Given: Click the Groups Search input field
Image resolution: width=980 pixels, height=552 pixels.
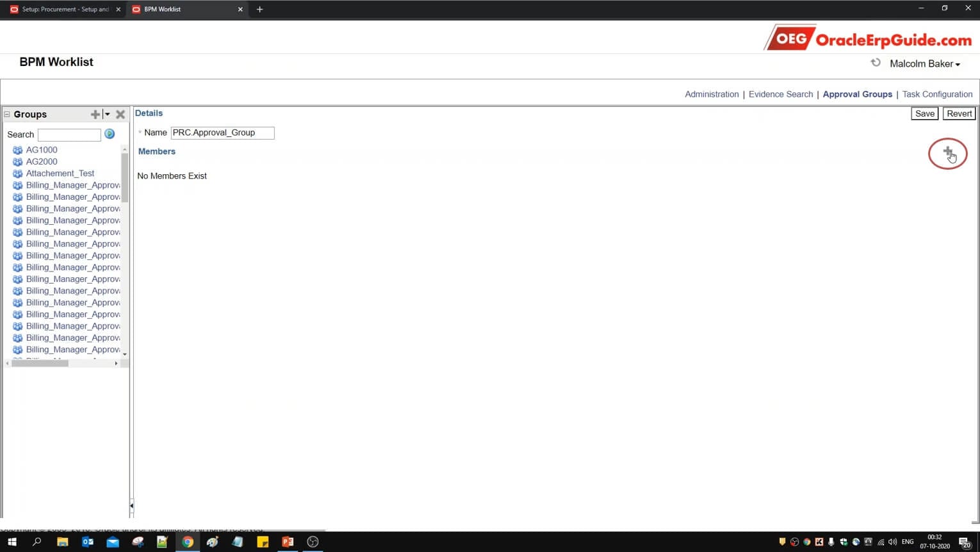Looking at the screenshot, I should coord(69,134).
